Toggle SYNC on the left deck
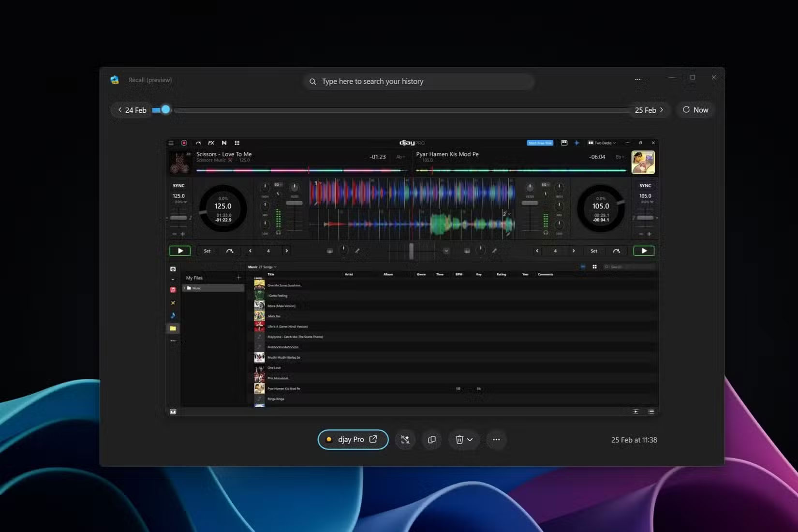 point(178,186)
